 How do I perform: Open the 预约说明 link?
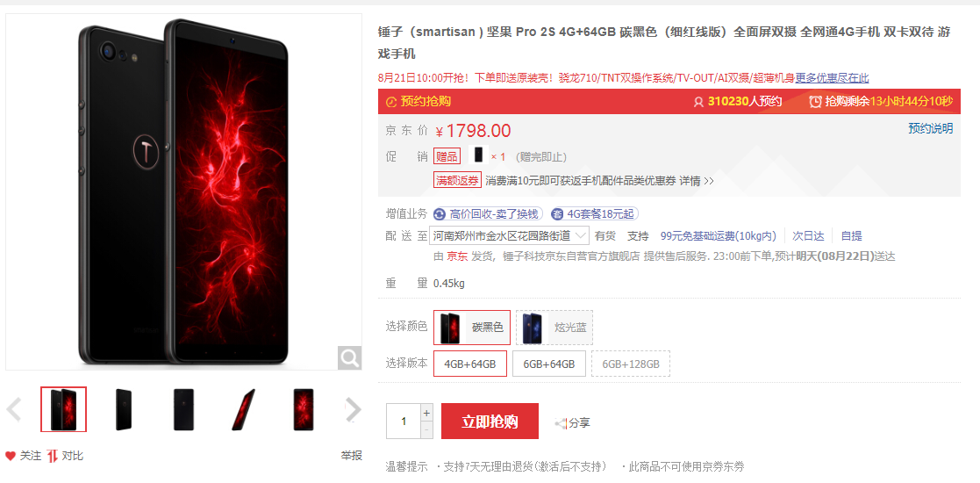pyautogui.click(x=931, y=128)
